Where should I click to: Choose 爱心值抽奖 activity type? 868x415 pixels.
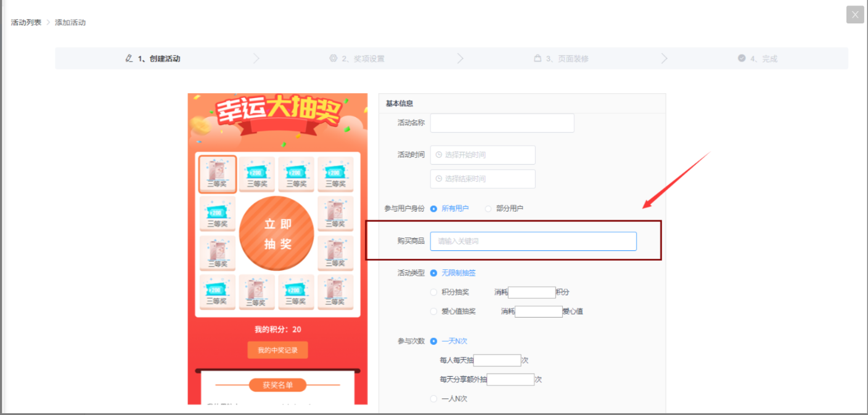click(434, 311)
